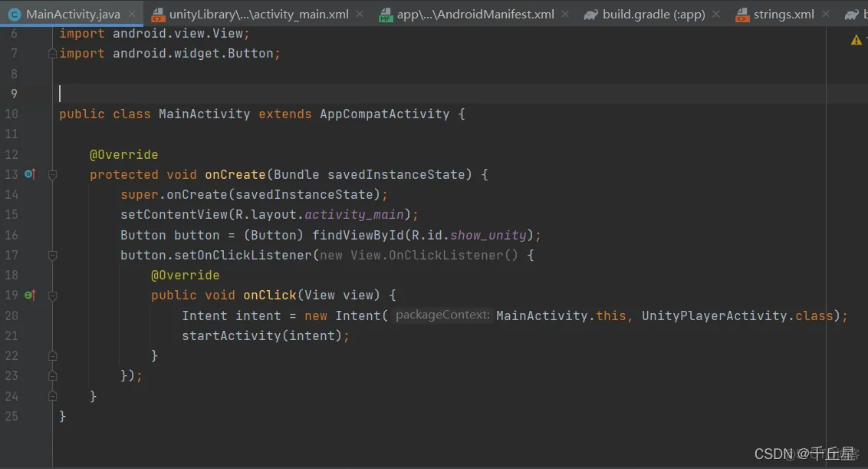Click the yellow warning inspection icon
This screenshot has height=469, width=868.
(x=856, y=40)
